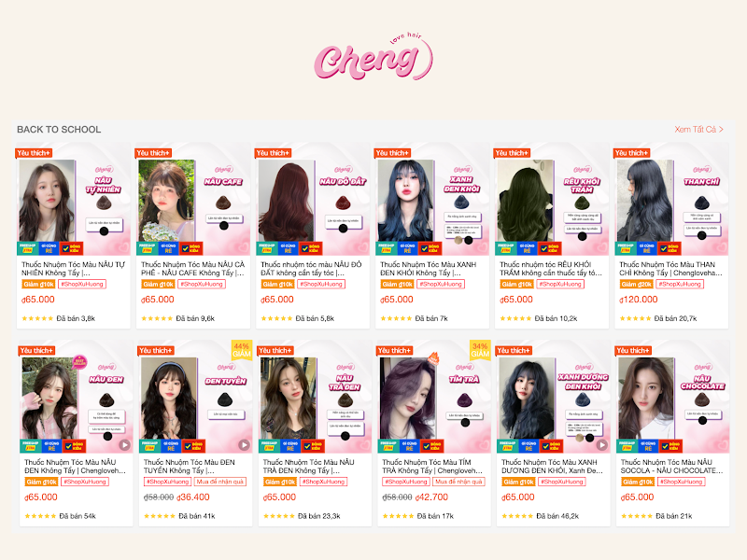Open NÂU CHOCOLATE product image

[672, 398]
